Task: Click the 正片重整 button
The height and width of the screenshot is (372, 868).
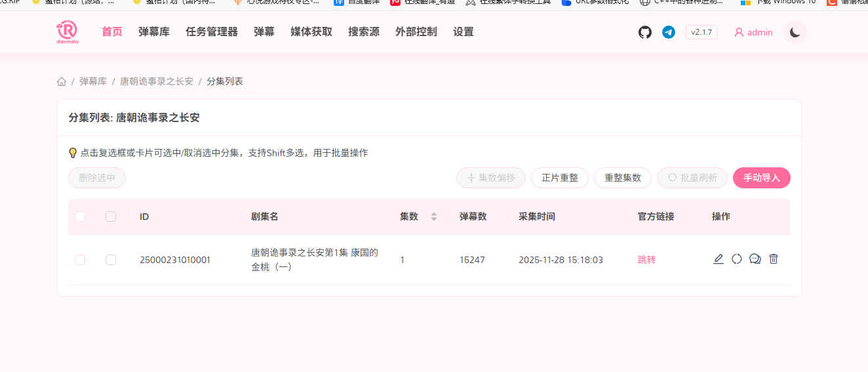Action: point(560,178)
